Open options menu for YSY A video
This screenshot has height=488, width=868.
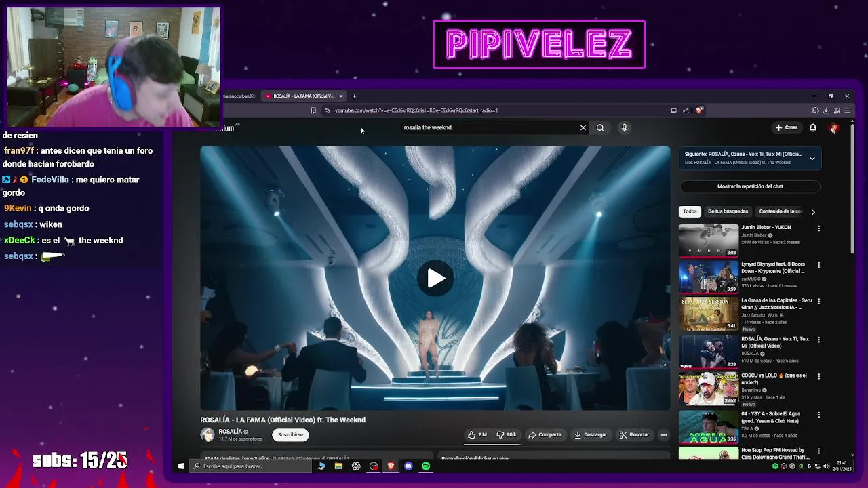point(818,415)
